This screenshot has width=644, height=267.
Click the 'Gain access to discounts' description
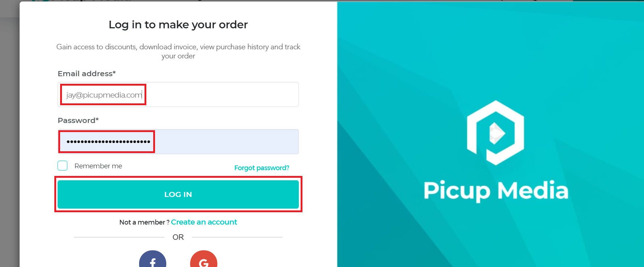[178, 52]
